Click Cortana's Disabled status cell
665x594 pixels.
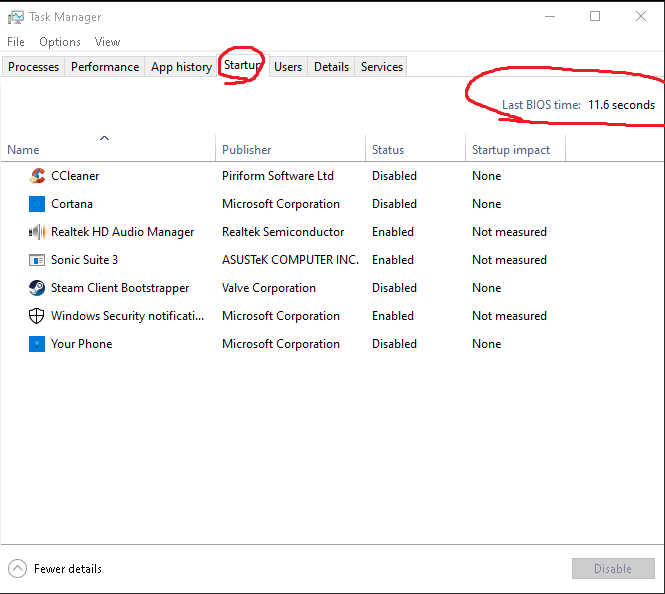coord(394,204)
